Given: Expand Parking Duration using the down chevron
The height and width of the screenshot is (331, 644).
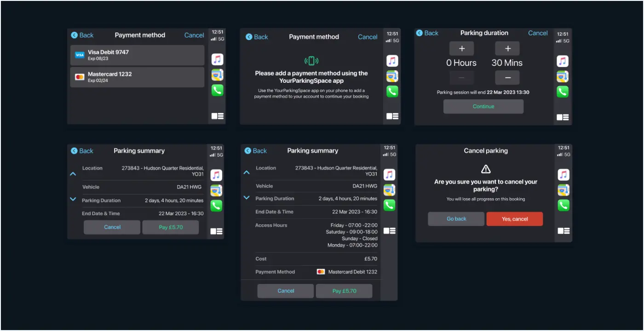Looking at the screenshot, I should pos(73,200).
